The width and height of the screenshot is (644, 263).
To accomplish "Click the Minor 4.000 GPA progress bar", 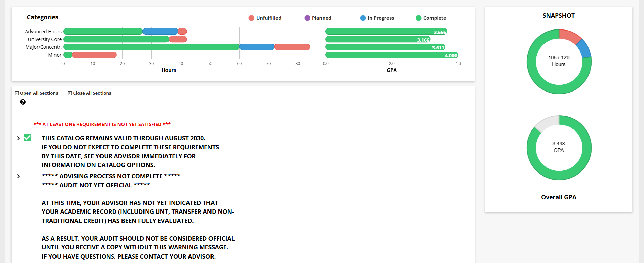I will pyautogui.click(x=389, y=55).
